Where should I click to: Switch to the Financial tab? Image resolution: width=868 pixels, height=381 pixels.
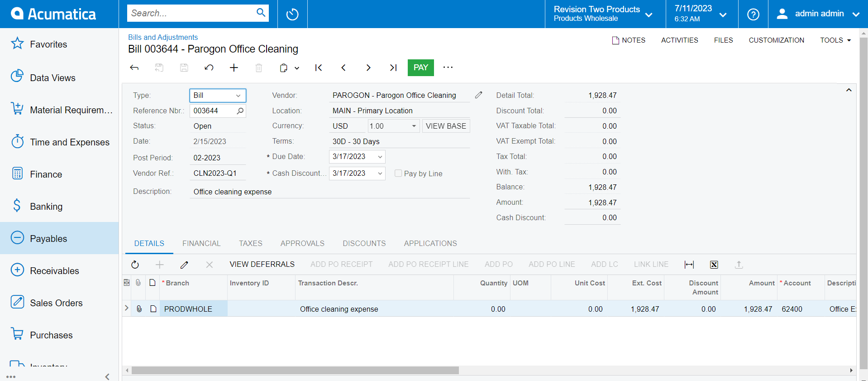point(201,243)
